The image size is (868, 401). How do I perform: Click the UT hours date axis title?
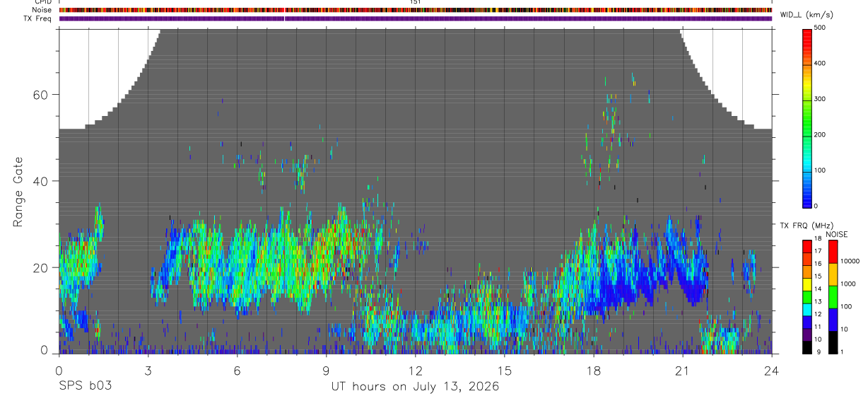point(416,387)
